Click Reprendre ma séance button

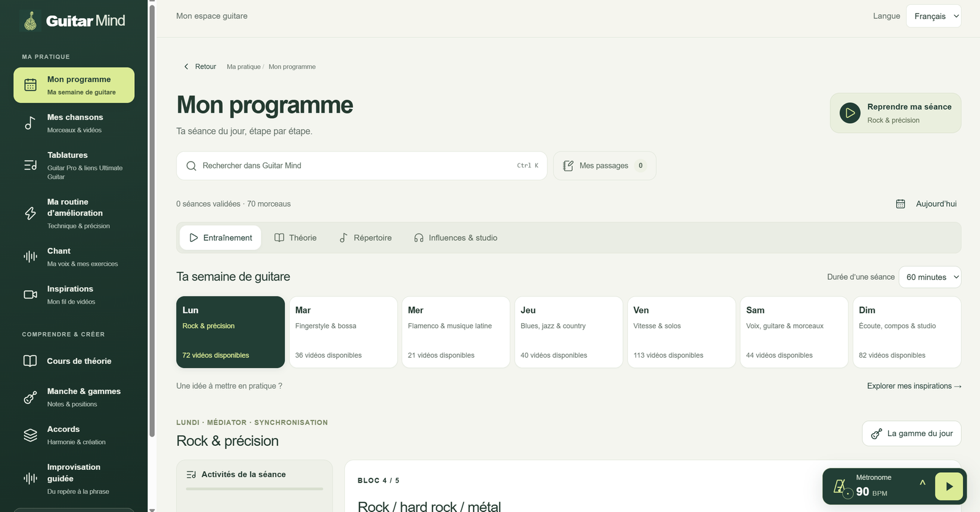click(x=895, y=113)
